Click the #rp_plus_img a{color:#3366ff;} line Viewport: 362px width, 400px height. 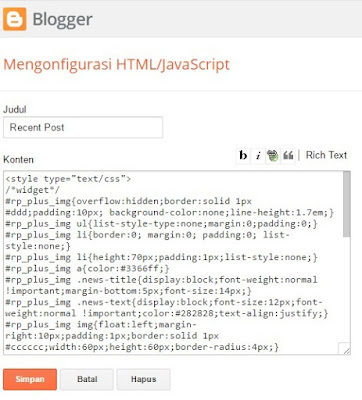87,268
